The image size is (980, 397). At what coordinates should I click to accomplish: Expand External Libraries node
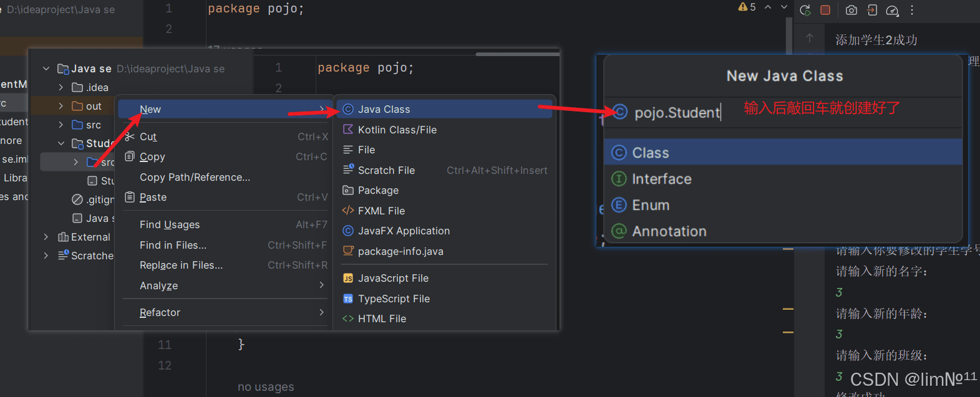[46, 237]
